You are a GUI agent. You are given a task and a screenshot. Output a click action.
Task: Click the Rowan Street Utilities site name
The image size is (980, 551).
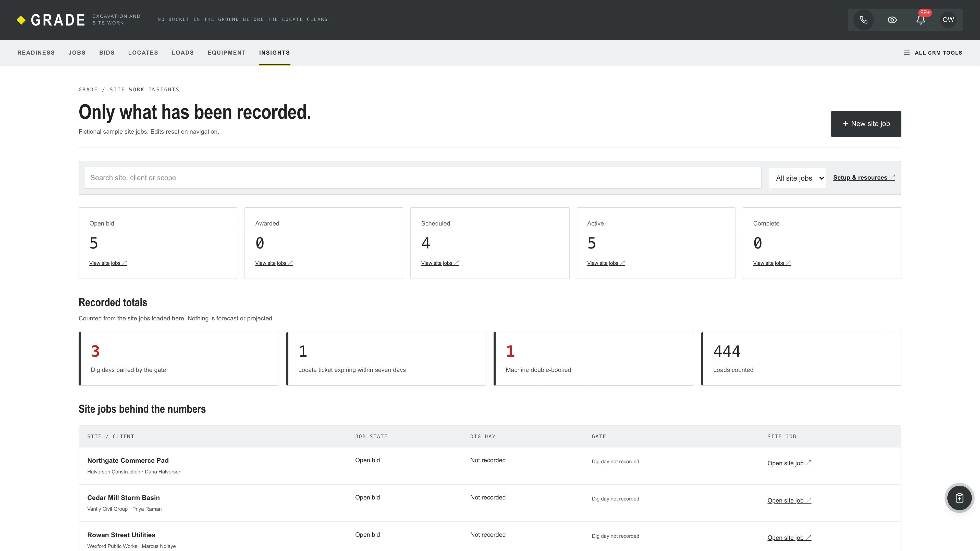pos(121,535)
